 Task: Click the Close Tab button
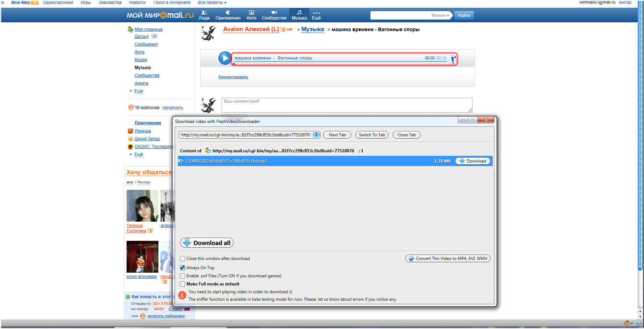(x=407, y=135)
